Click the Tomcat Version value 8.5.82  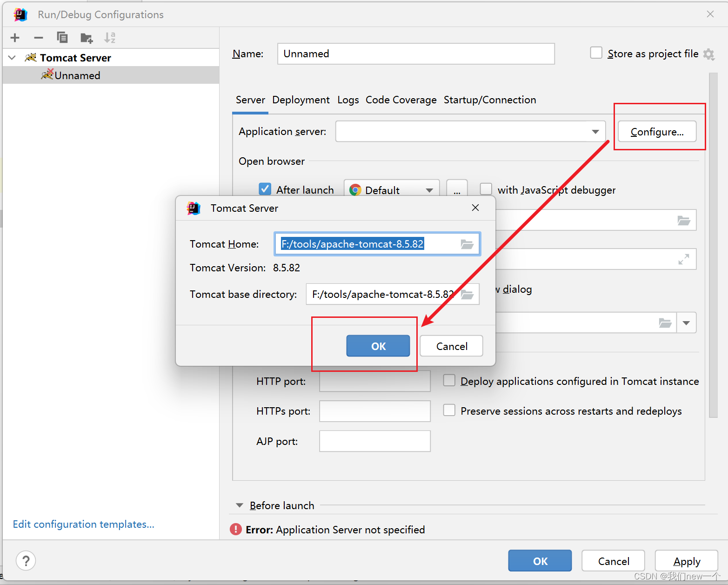coord(287,268)
